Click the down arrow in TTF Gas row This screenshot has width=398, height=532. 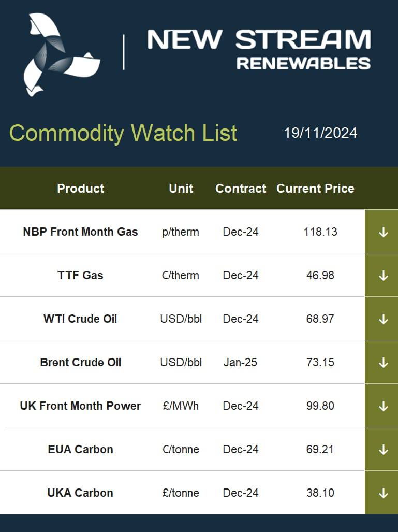click(384, 276)
